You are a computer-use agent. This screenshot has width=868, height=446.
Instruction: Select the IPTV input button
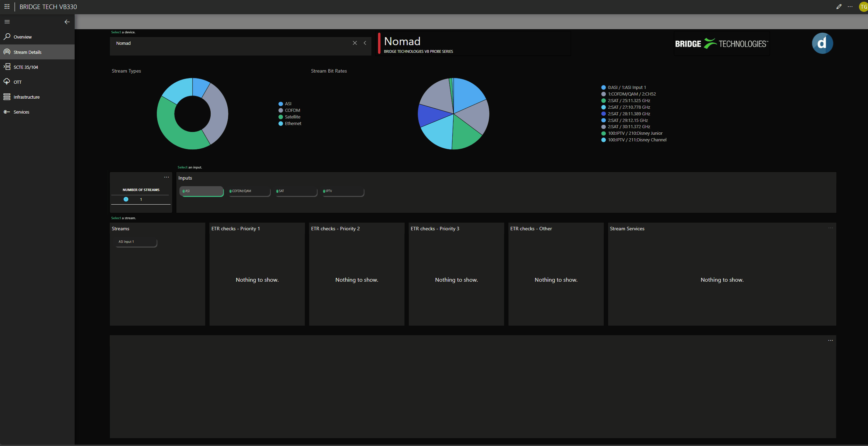coord(343,191)
